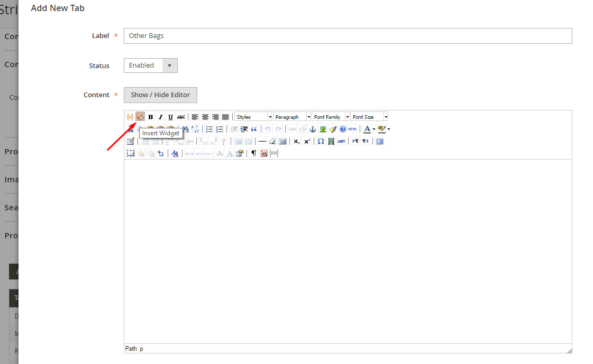
Task: Toggle underline formatting
Action: (x=170, y=117)
